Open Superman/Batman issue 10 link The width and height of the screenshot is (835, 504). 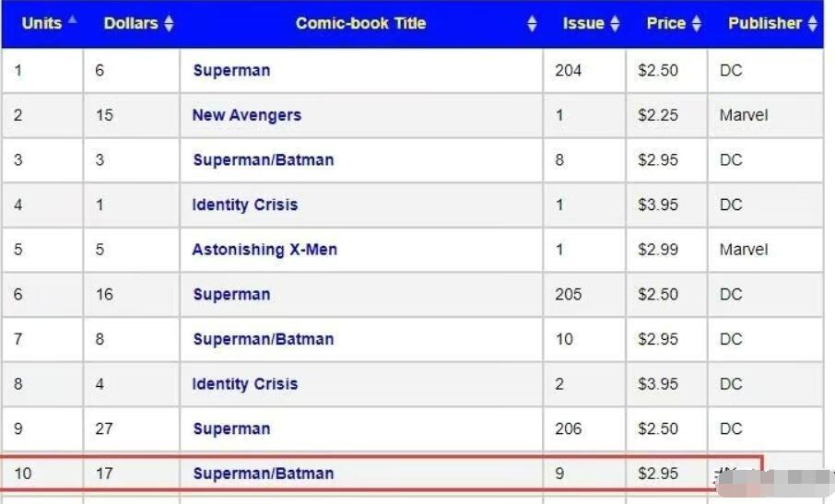(263, 339)
